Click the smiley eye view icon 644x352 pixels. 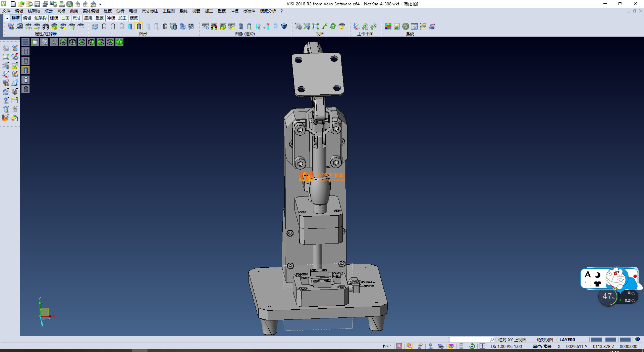pos(342,27)
